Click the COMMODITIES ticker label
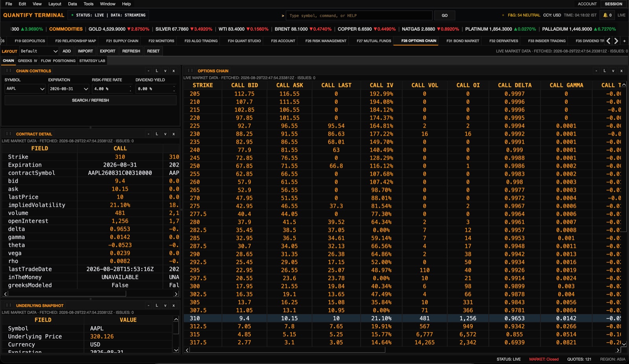 point(66,29)
